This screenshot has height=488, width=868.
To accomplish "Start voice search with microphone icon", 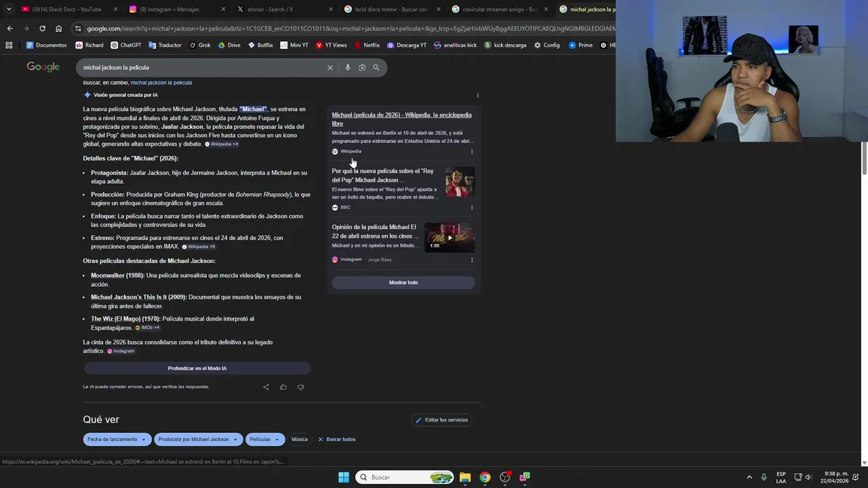I will coord(348,68).
